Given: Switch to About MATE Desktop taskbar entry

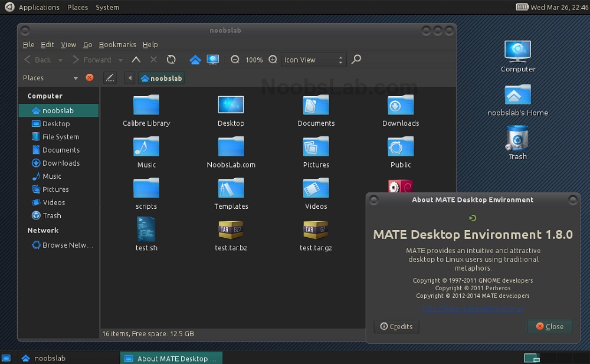Looking at the screenshot, I should point(171,358).
